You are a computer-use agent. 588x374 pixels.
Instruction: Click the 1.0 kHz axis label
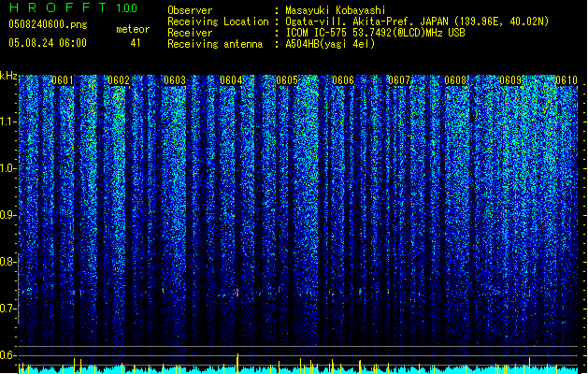point(7,168)
